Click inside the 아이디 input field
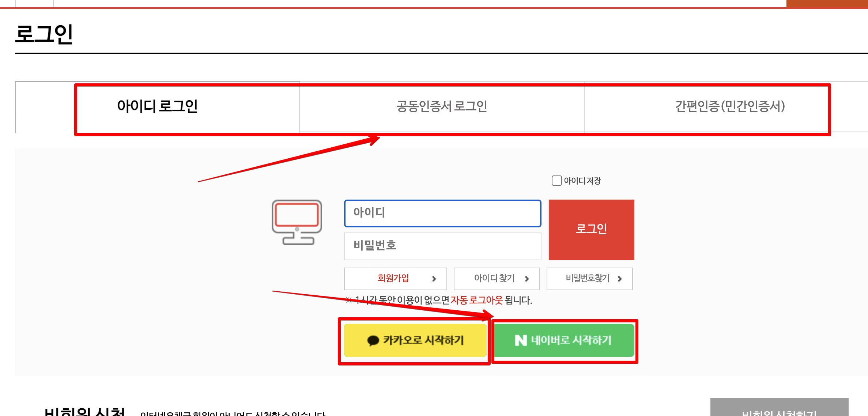The height and width of the screenshot is (416, 868). click(x=442, y=213)
